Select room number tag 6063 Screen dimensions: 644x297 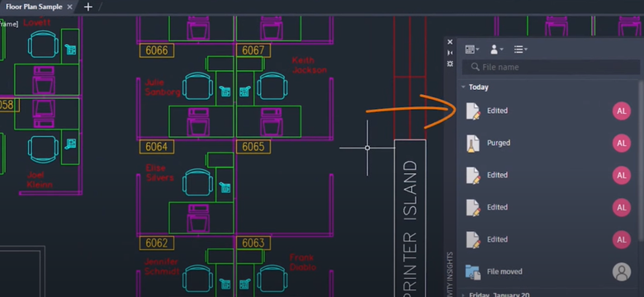[253, 243]
